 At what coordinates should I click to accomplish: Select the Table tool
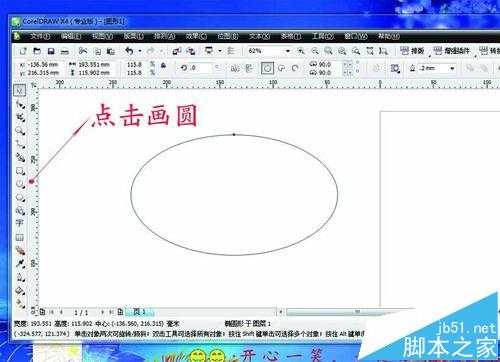(20, 237)
